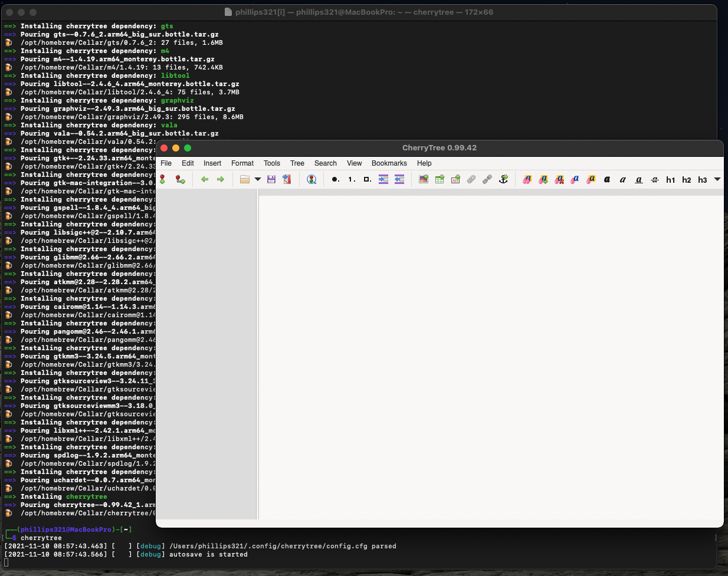
Task: Export to PDF toolbar icon
Action: click(x=287, y=179)
